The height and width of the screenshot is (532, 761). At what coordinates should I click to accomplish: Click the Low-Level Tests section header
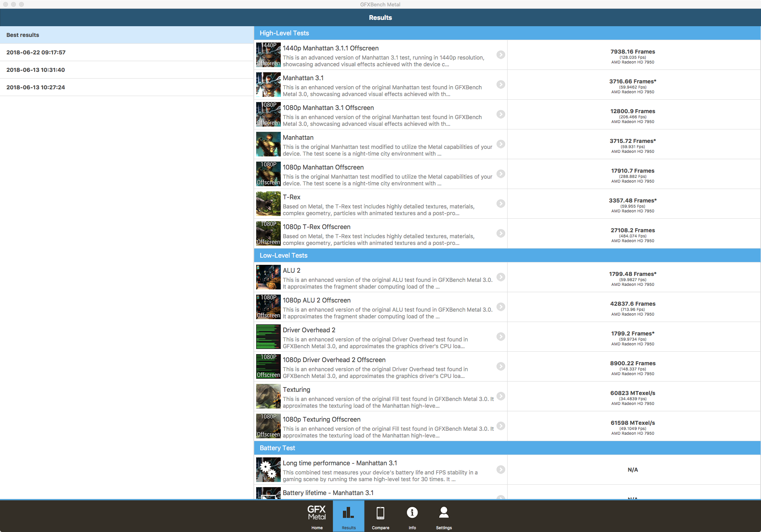pyautogui.click(x=507, y=255)
